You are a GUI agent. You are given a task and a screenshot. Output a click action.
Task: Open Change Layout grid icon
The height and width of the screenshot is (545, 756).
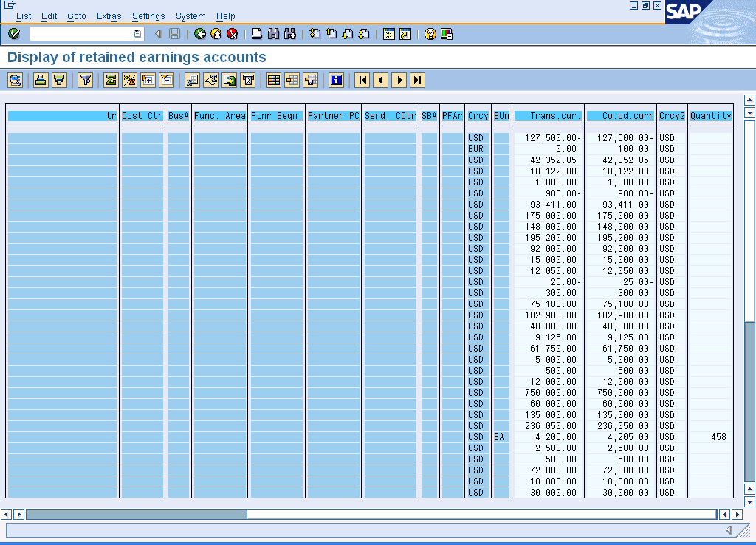(274, 80)
